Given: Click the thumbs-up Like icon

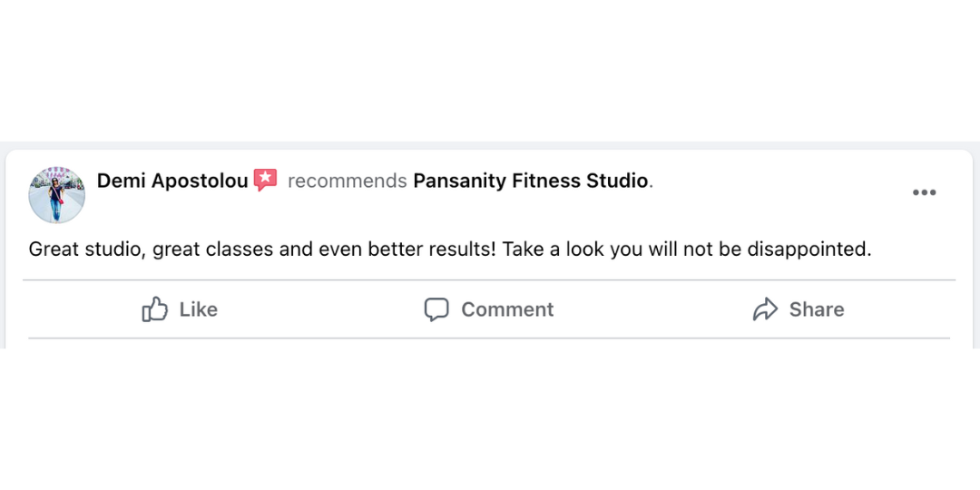Looking at the screenshot, I should click(x=155, y=309).
